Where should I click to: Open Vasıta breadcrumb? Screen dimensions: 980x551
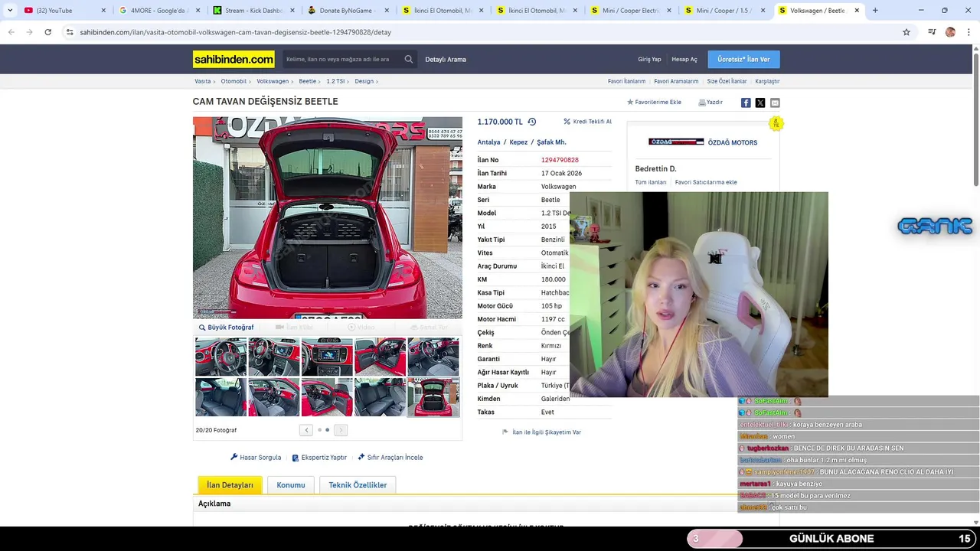tap(202, 81)
